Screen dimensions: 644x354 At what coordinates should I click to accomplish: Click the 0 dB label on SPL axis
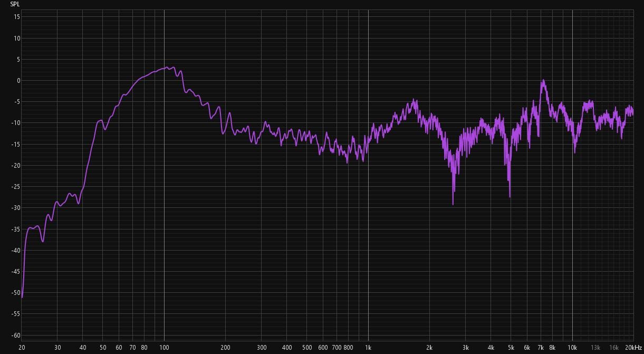17,81
